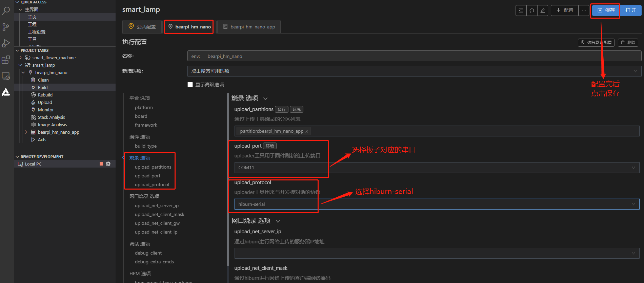The width and height of the screenshot is (644, 283).
Task: Open Remote Explorer view icon
Action: click(6, 76)
